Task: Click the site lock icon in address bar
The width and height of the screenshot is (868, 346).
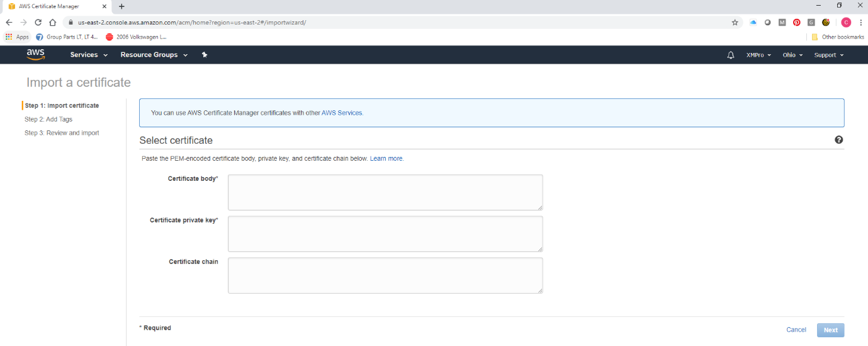Action: coord(71,22)
